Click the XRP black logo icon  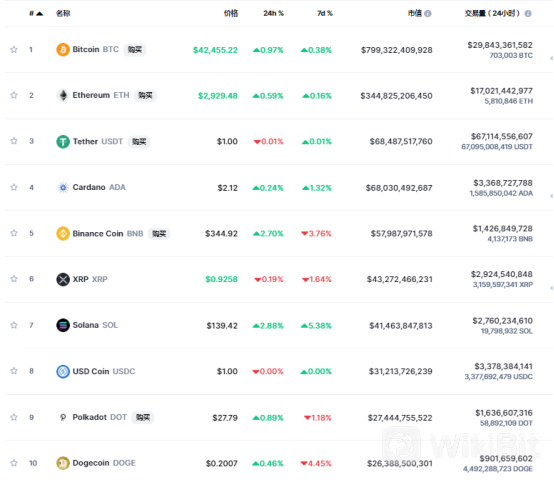coord(63,279)
